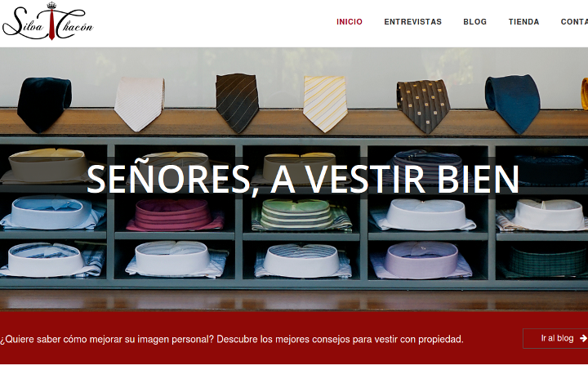Viewport: 588px width, 392px height.
Task: Click the black tie at the left
Action: [44, 104]
